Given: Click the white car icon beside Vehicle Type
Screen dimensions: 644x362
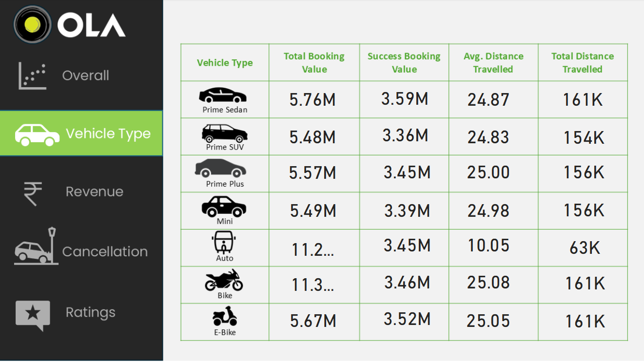Looking at the screenshot, I should point(37,134).
